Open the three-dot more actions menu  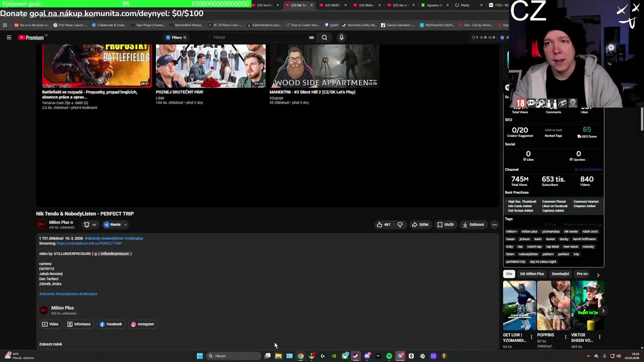point(495,225)
